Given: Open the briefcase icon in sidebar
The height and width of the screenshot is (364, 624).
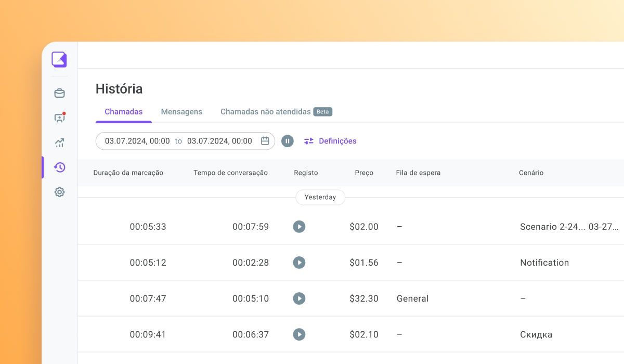Looking at the screenshot, I should pyautogui.click(x=59, y=93).
